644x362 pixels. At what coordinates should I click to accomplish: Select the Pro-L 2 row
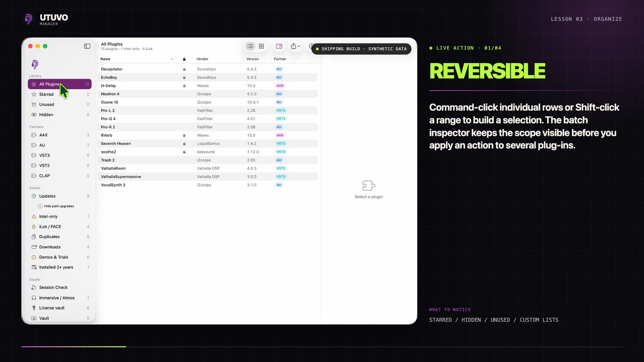tap(208, 110)
